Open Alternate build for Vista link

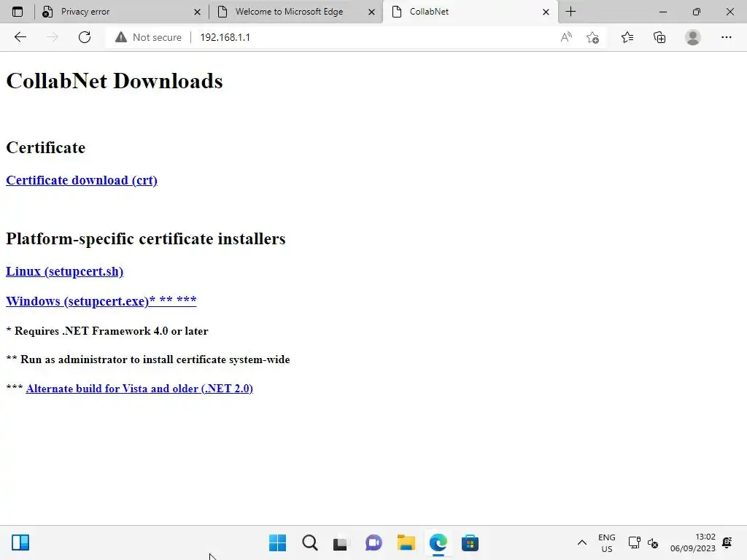[x=139, y=389]
